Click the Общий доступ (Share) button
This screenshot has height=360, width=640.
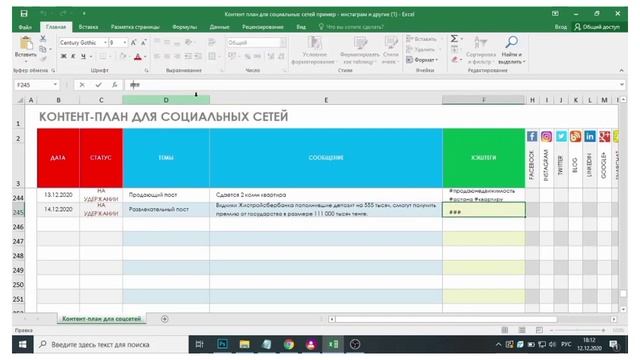pos(597,27)
